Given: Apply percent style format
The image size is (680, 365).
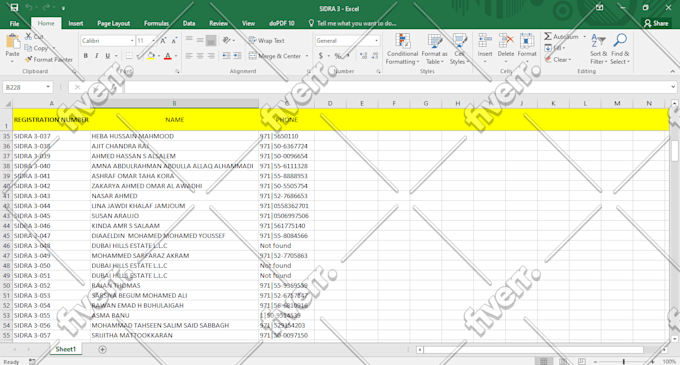Looking at the screenshot, I should point(337,56).
